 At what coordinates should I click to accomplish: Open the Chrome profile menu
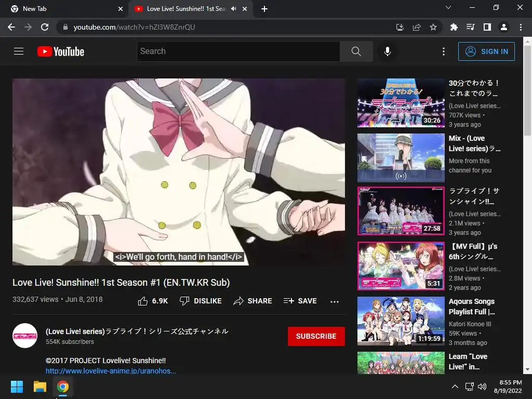(x=504, y=27)
